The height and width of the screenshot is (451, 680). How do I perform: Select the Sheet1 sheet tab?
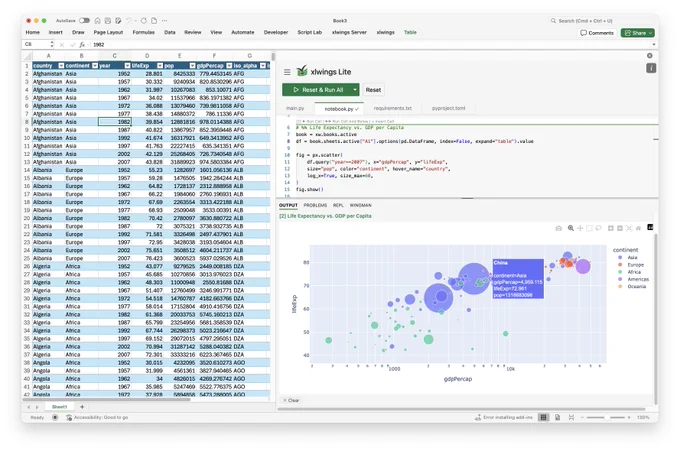tap(59, 407)
